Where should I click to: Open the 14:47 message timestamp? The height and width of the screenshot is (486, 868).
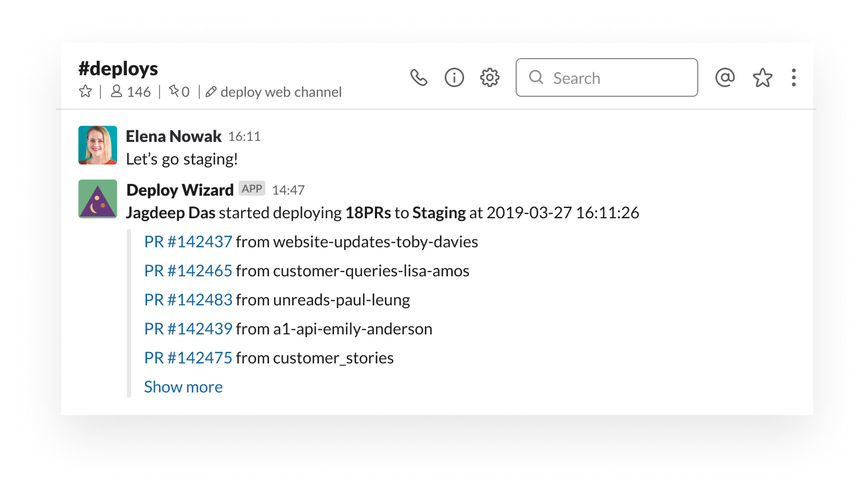pos(288,190)
